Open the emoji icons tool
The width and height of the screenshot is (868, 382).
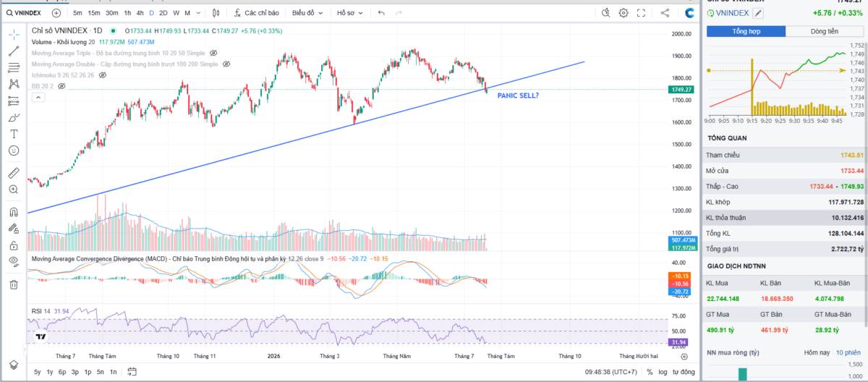point(13,150)
